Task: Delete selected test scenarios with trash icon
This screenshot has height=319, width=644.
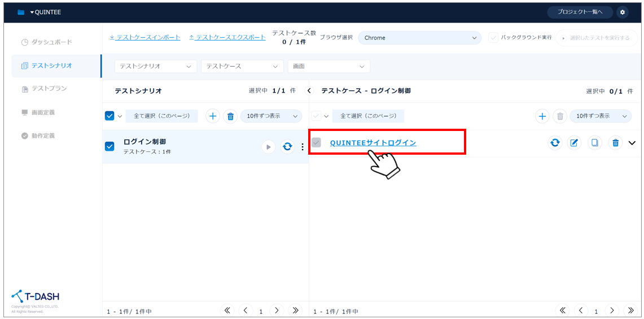Action: 230,116
